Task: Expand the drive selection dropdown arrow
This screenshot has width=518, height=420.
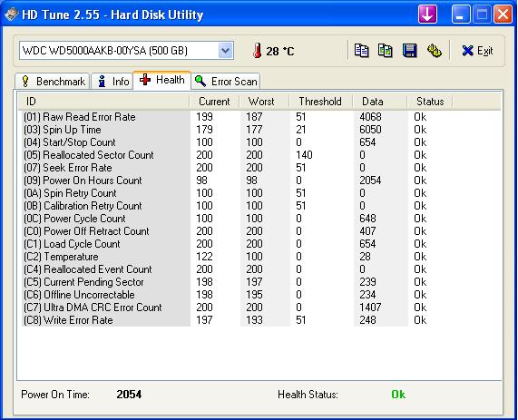Action: click(225, 51)
